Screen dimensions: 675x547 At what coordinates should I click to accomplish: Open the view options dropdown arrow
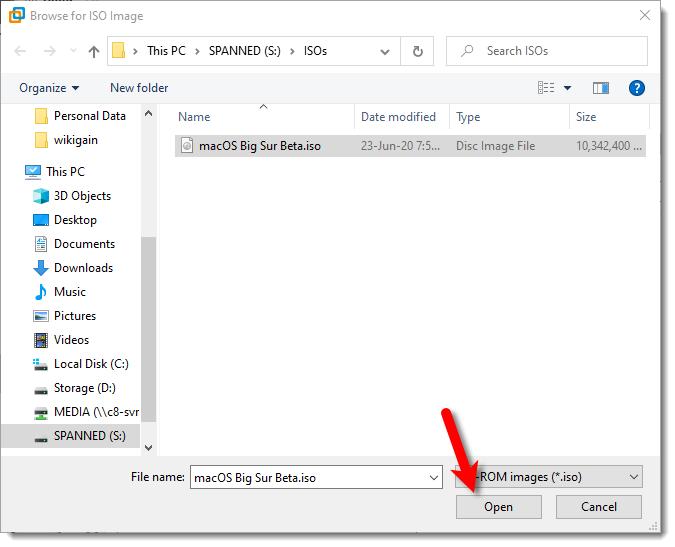[x=567, y=88]
